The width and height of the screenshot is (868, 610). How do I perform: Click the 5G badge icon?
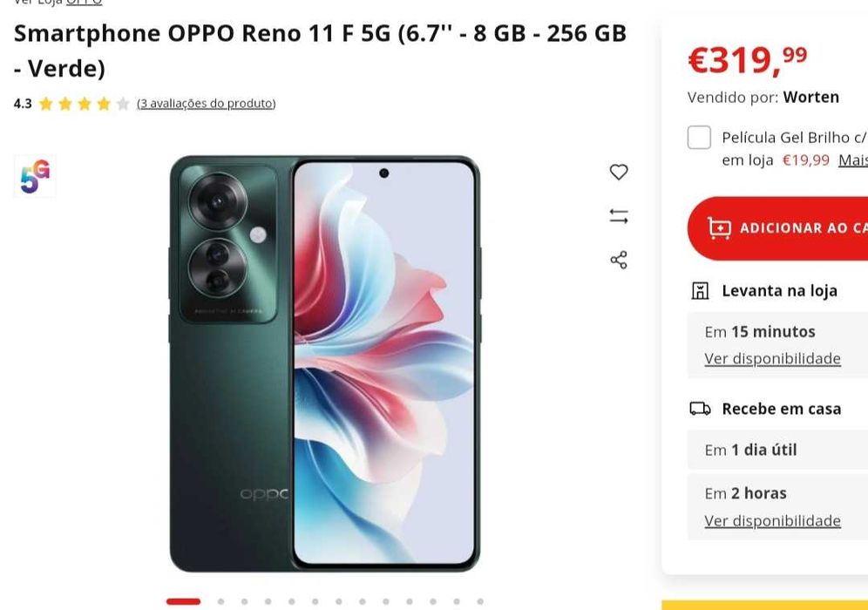(35, 177)
